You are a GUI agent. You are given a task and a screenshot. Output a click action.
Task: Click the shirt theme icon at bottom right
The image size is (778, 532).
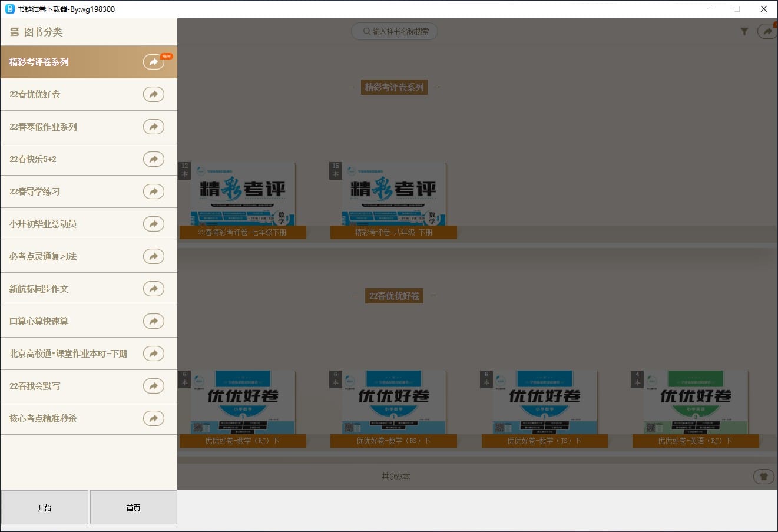click(764, 476)
